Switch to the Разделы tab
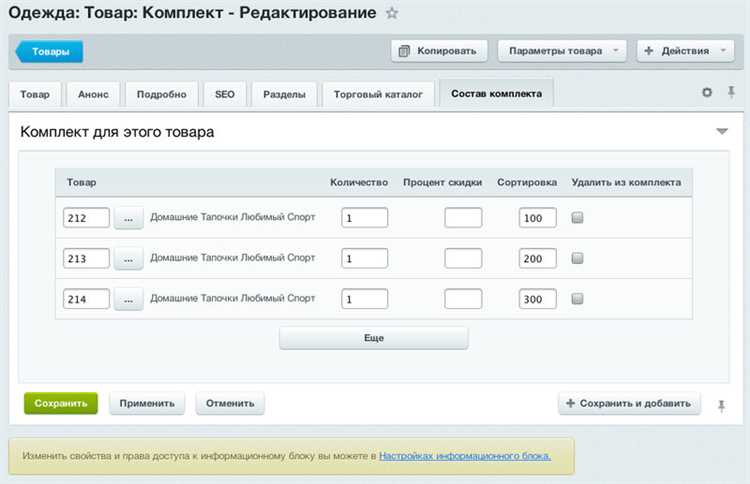 (285, 94)
